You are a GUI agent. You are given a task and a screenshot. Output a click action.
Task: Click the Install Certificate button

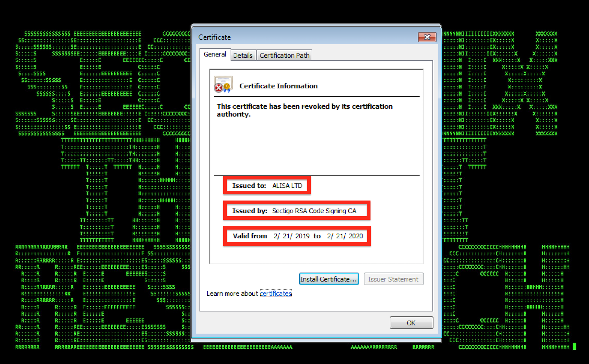(329, 279)
